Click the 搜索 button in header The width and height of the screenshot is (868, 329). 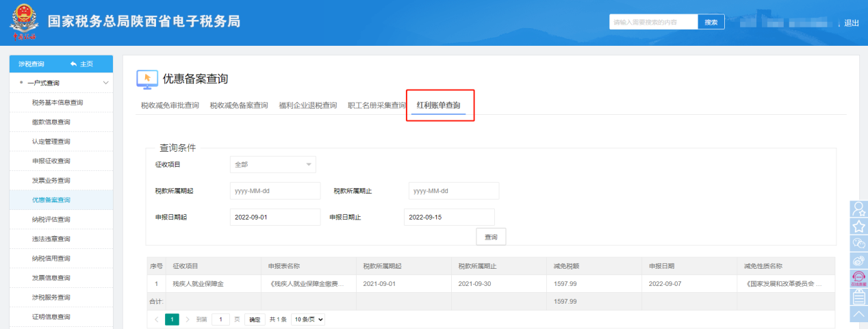(711, 23)
